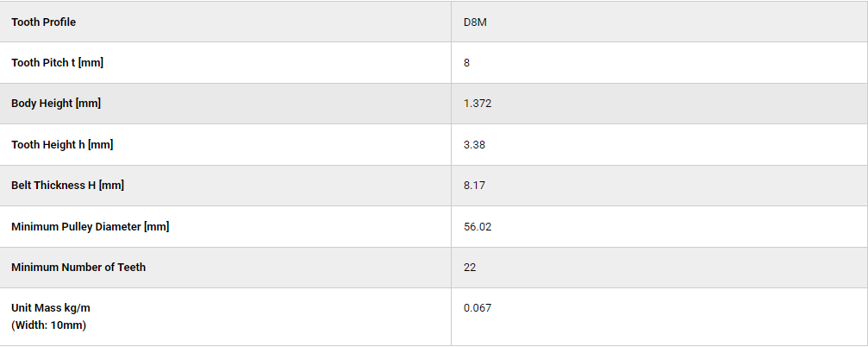This screenshot has height=347, width=868.
Task: Select the unit mass value 0.067
Action: tap(478, 307)
